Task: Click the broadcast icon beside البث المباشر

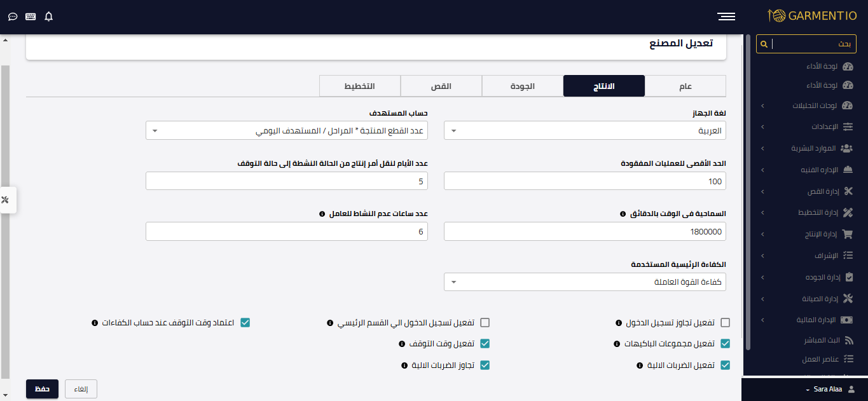Action: [848, 341]
